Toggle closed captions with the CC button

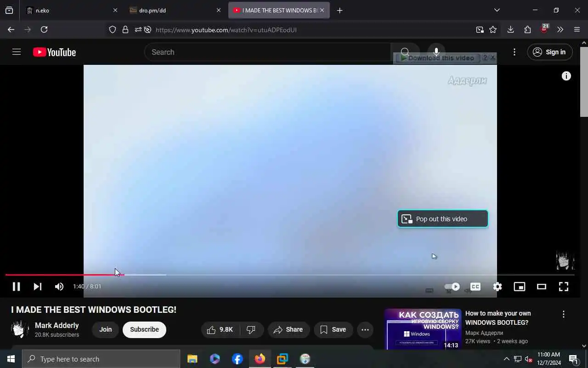click(x=475, y=287)
